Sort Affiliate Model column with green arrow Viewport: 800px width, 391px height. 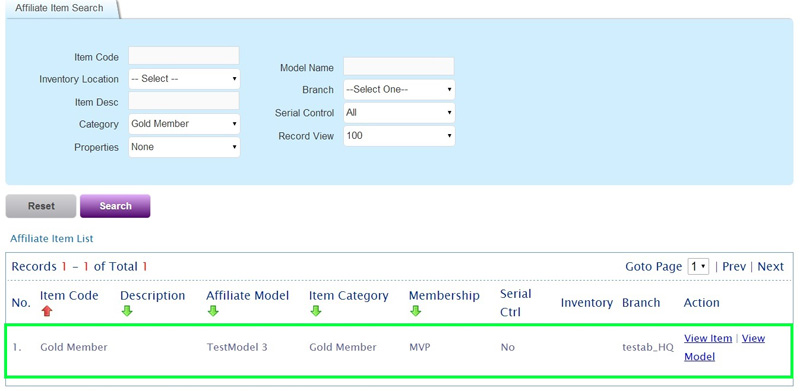(x=213, y=311)
